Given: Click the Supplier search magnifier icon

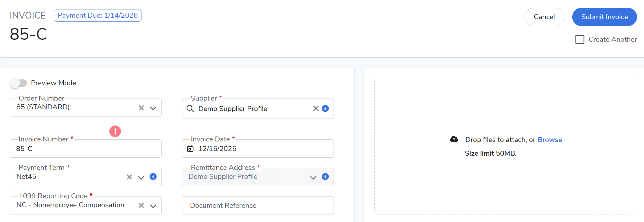Looking at the screenshot, I should pyautogui.click(x=190, y=109).
